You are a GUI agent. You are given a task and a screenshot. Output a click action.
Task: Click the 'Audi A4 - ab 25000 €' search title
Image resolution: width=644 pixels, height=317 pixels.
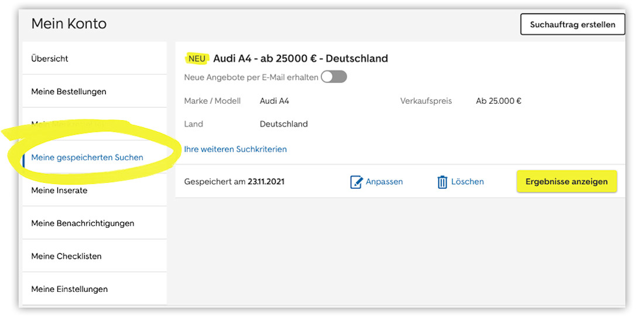tap(300, 59)
